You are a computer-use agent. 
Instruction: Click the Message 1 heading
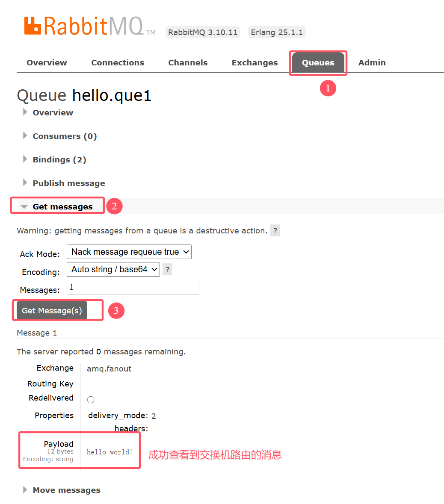(x=37, y=333)
